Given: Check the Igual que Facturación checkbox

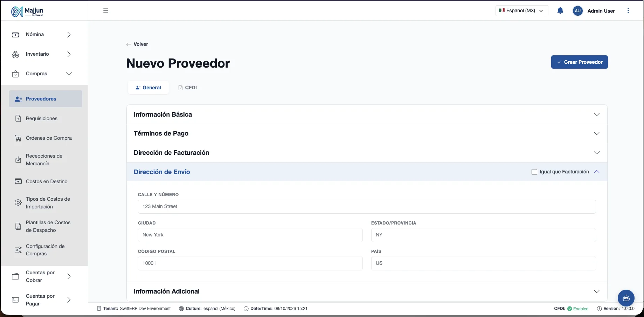Looking at the screenshot, I should tap(534, 172).
